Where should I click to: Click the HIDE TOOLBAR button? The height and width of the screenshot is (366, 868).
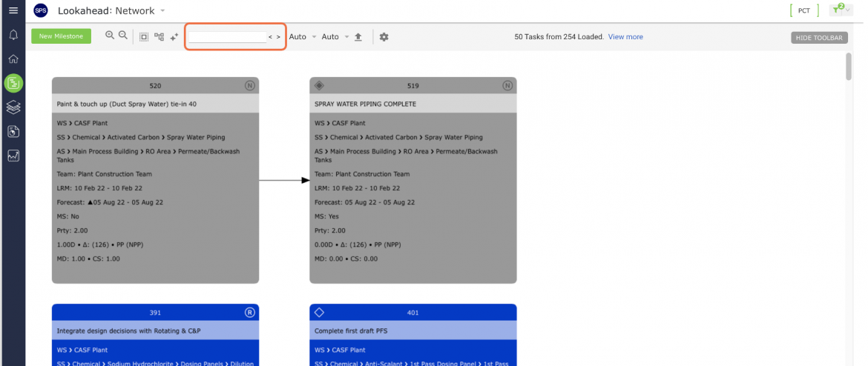[x=819, y=38]
